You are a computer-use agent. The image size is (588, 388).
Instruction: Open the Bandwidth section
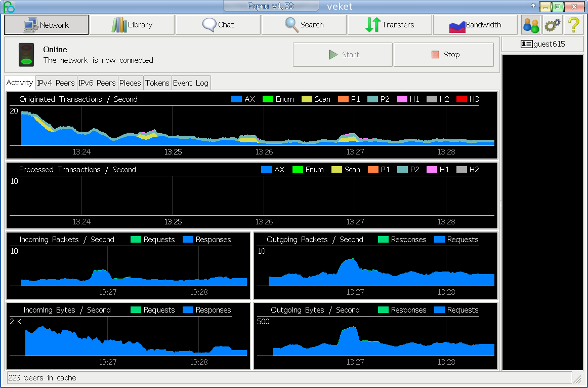(x=475, y=25)
